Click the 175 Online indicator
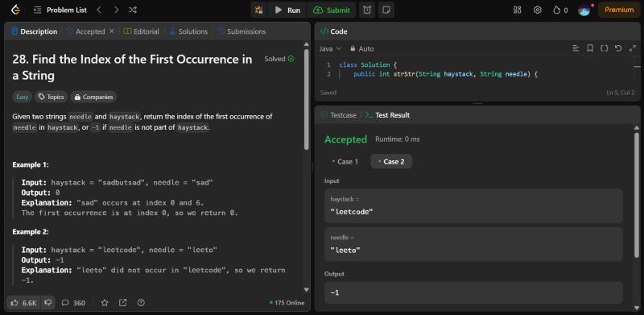644x315 pixels. point(287,303)
